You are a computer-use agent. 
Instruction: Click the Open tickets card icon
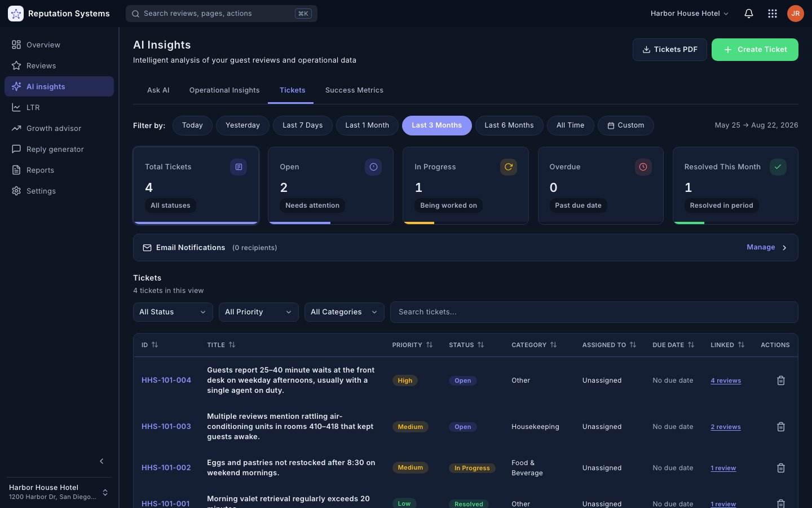click(373, 167)
